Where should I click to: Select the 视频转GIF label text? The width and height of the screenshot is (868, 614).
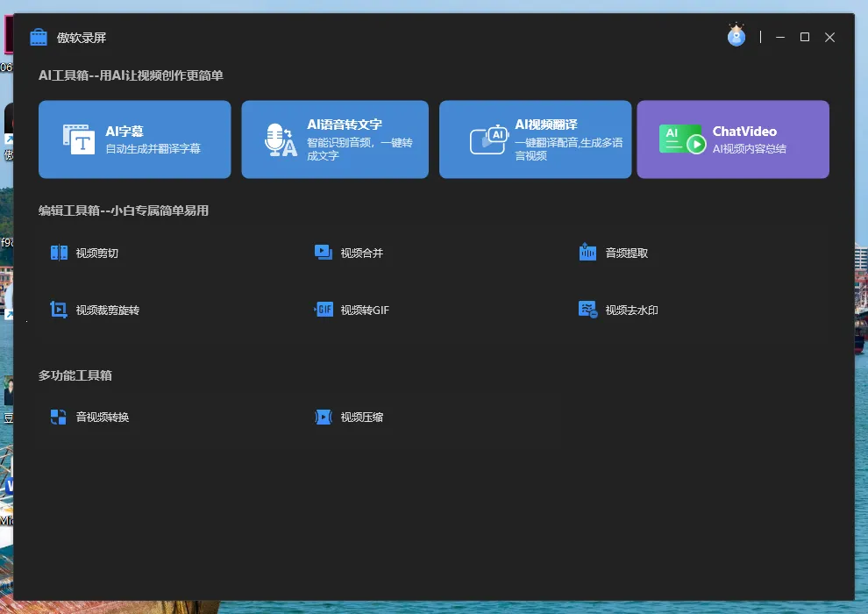pyautogui.click(x=365, y=311)
